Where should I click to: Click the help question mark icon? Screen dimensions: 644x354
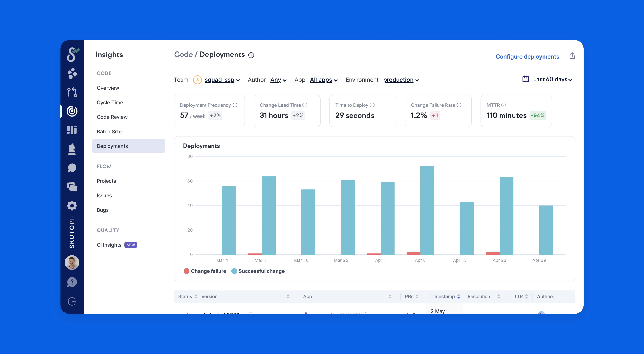point(72,282)
